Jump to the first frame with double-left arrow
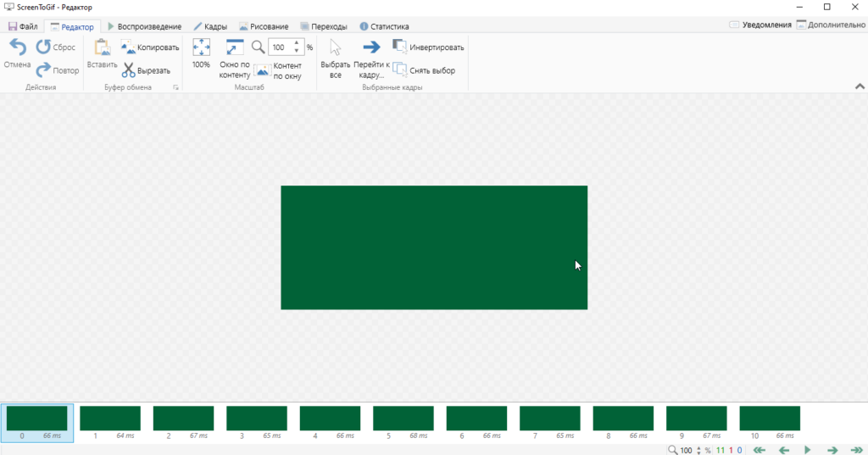The image size is (868, 455). (x=759, y=450)
